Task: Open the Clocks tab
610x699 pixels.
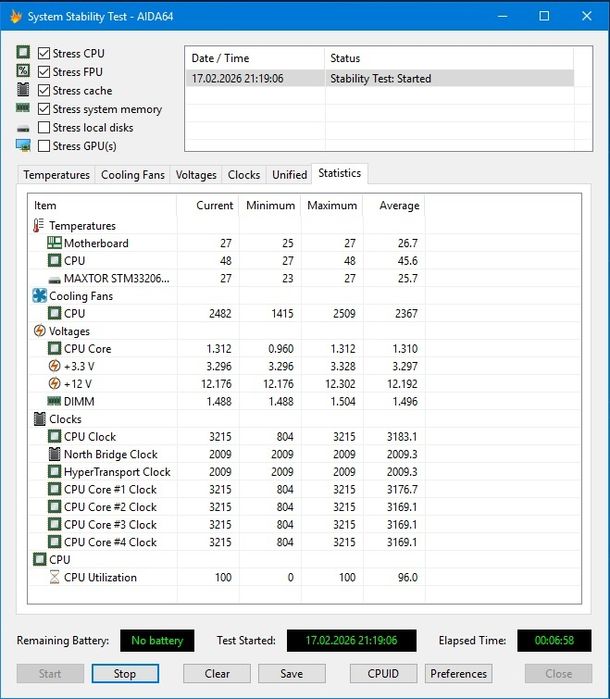Action: (243, 175)
